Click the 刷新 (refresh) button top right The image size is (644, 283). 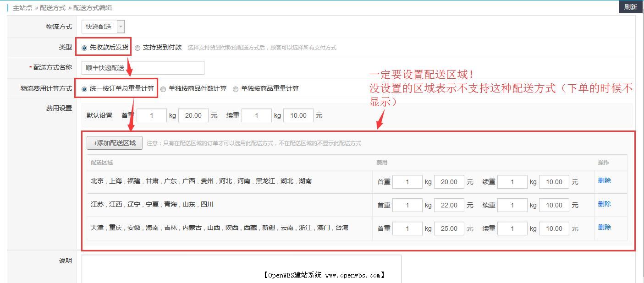(x=630, y=6)
